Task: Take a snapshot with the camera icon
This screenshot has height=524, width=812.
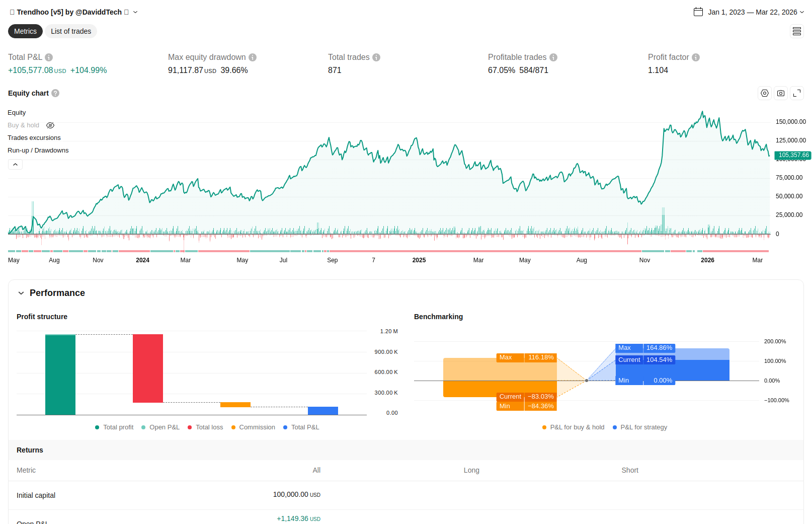Action: pyautogui.click(x=781, y=93)
